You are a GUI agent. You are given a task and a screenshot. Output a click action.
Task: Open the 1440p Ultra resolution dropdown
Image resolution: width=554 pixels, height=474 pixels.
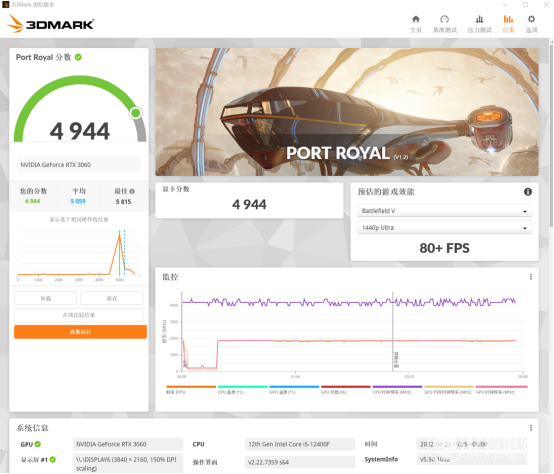444,227
